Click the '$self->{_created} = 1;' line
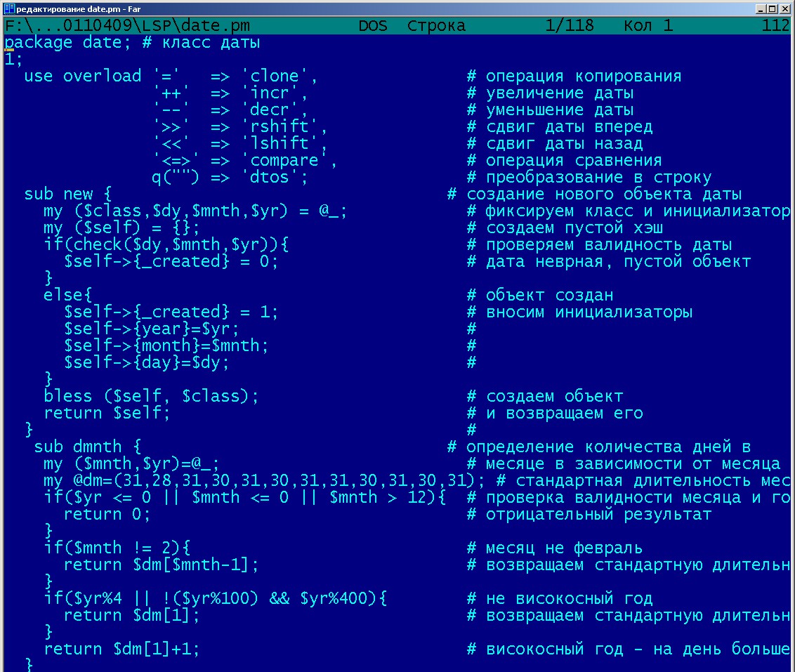795x672 pixels. (x=171, y=312)
